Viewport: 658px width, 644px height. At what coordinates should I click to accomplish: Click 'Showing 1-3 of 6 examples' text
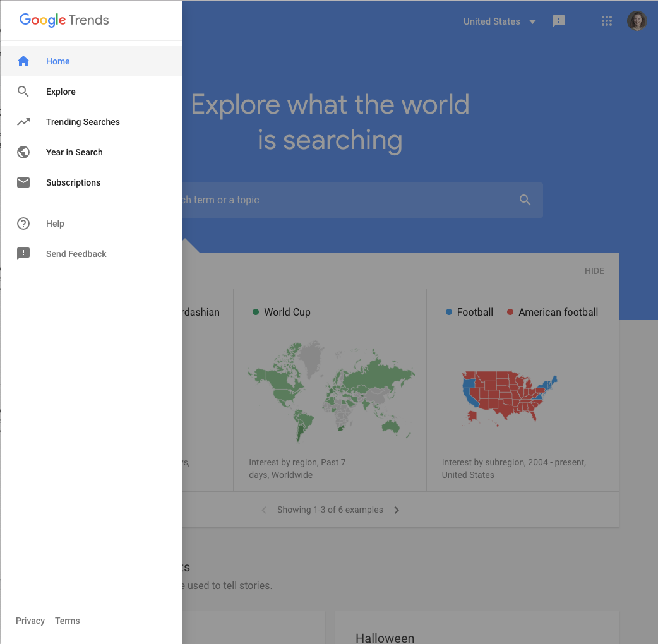[330, 510]
